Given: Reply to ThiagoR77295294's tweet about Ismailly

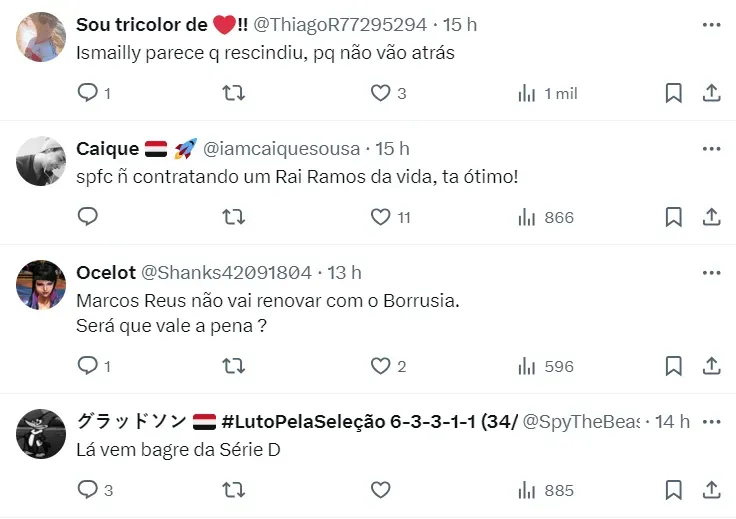Looking at the screenshot, I should tap(88, 93).
